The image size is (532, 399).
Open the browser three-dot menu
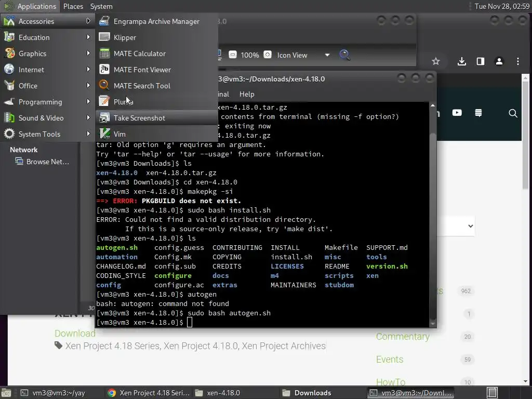click(x=518, y=61)
